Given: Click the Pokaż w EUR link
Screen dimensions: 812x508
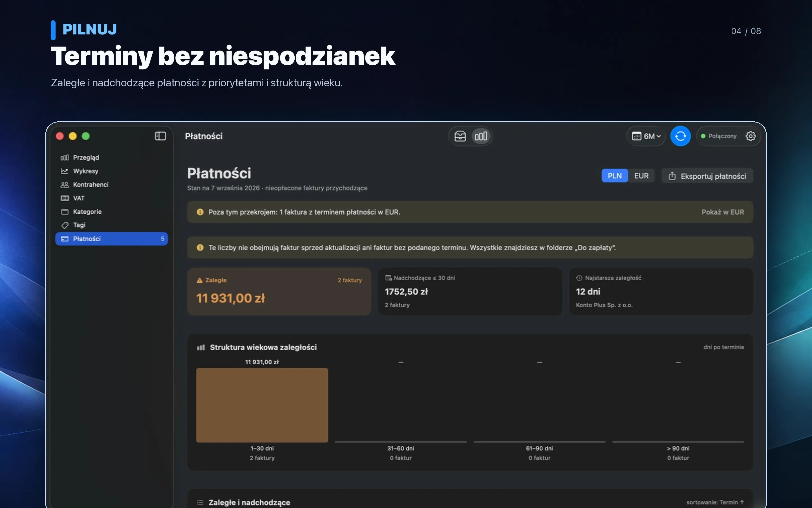Looking at the screenshot, I should pyautogui.click(x=722, y=212).
